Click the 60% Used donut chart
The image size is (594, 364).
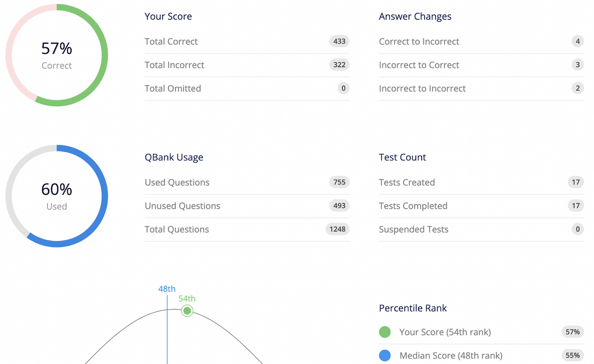pyautogui.click(x=56, y=196)
